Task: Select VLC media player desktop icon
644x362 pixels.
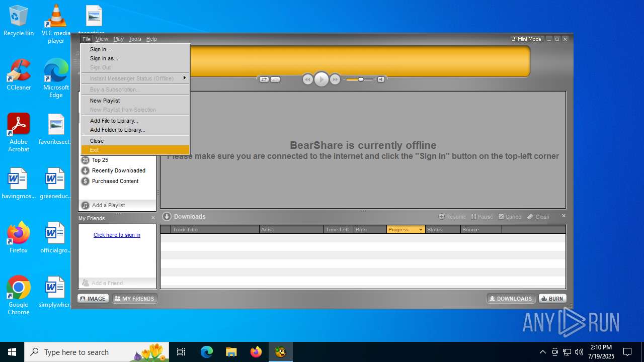Action: [x=56, y=24]
